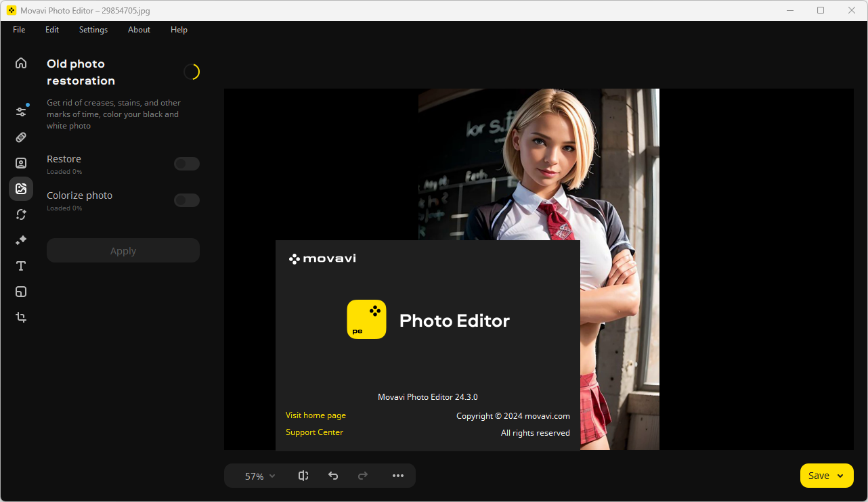Click the "Old photo restoration" heading
The width and height of the screenshot is (868, 502).
point(81,72)
